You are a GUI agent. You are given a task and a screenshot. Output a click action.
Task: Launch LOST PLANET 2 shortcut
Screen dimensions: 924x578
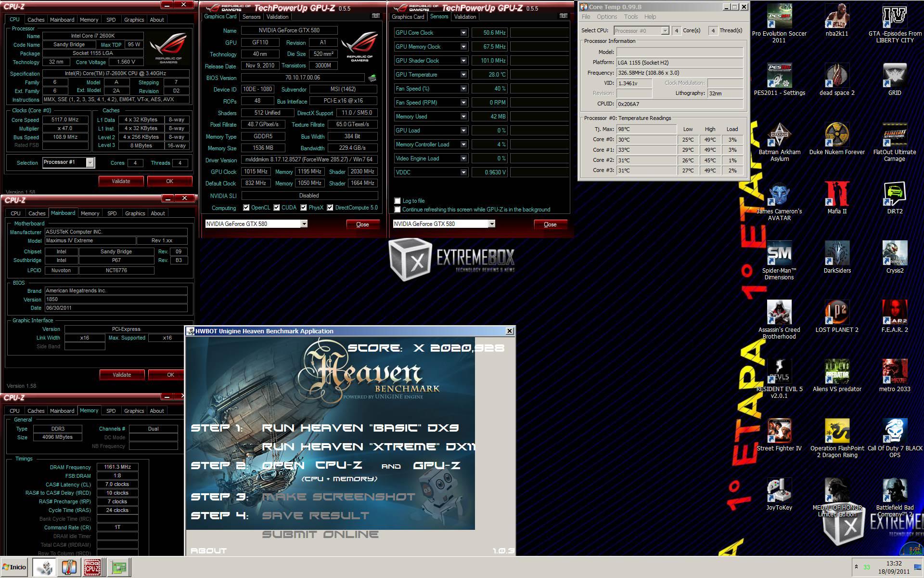pyautogui.click(x=837, y=317)
